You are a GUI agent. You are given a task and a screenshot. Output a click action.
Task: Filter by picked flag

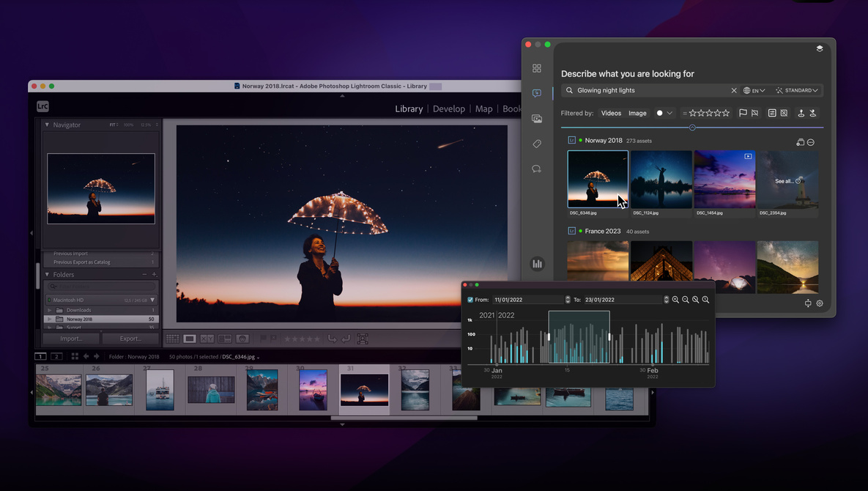tap(743, 113)
